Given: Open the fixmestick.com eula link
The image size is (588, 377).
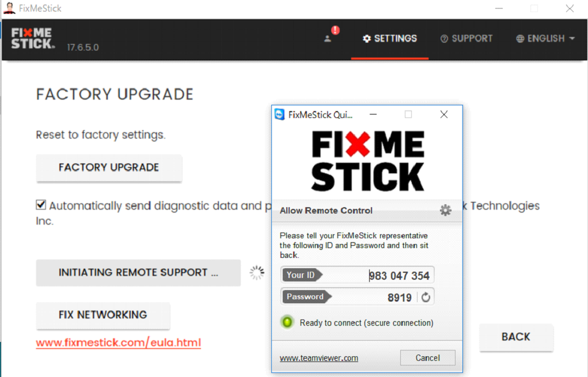Looking at the screenshot, I should coord(119,342).
